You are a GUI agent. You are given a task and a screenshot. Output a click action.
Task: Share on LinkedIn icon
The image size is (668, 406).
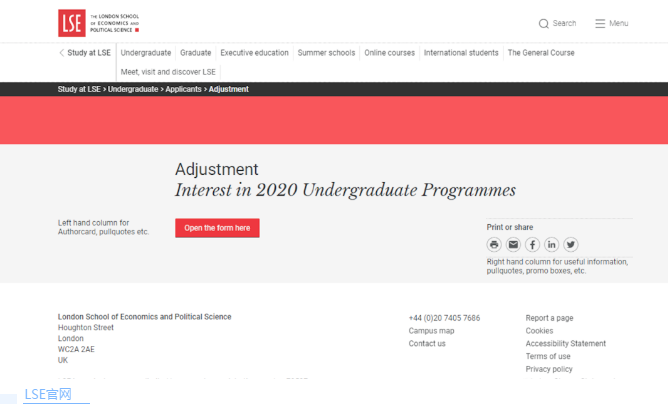click(551, 244)
